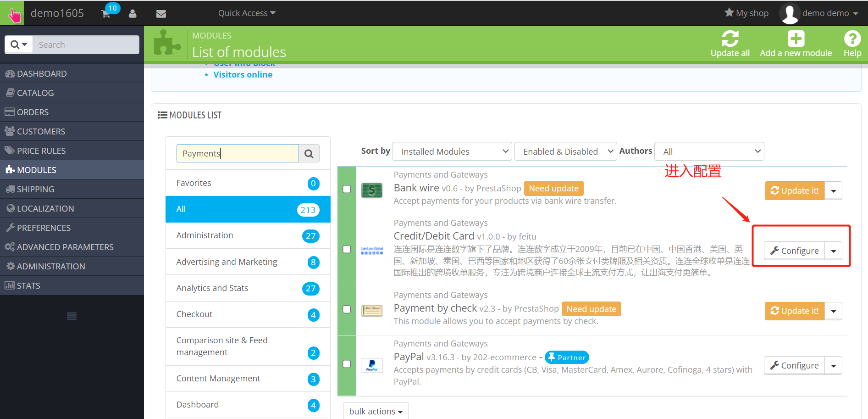Select the All modules category

248,209
